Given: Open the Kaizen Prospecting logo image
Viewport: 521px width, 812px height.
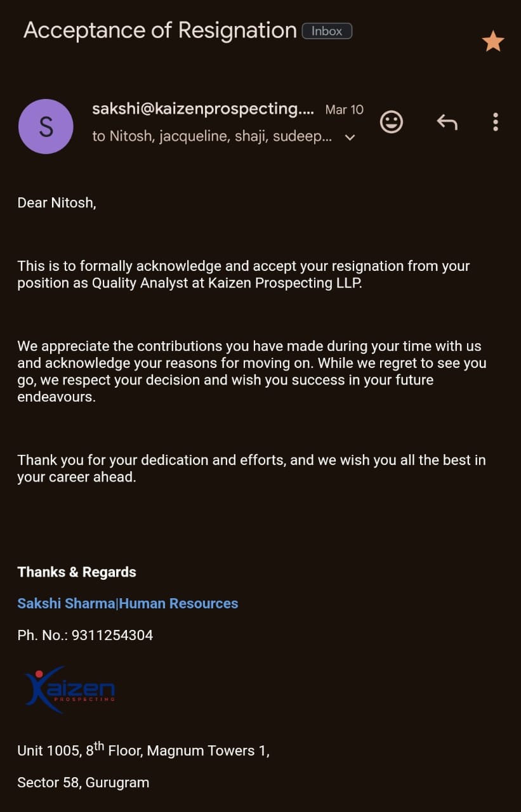Looking at the screenshot, I should click(70, 689).
